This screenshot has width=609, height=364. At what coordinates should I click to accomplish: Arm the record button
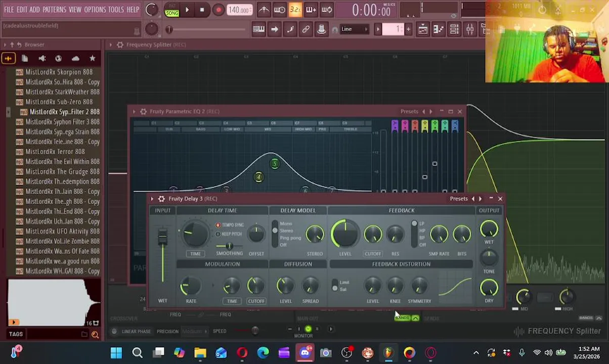pos(218,10)
